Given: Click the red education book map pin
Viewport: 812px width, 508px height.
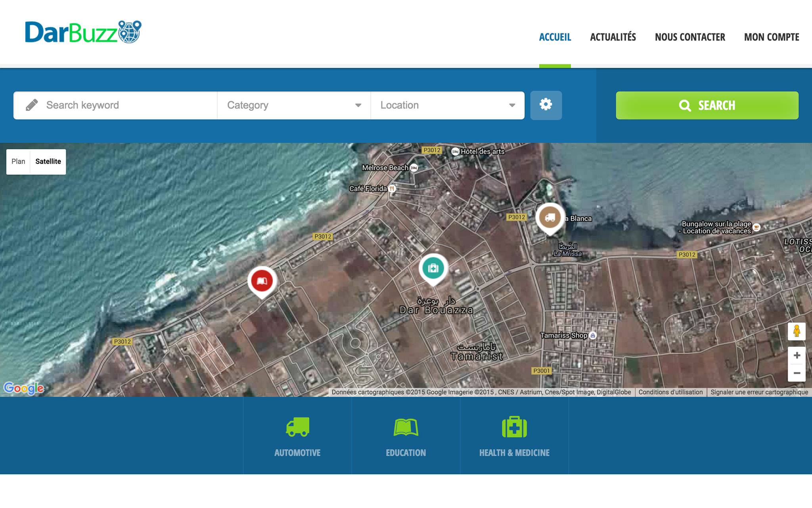Looking at the screenshot, I should coord(262,283).
